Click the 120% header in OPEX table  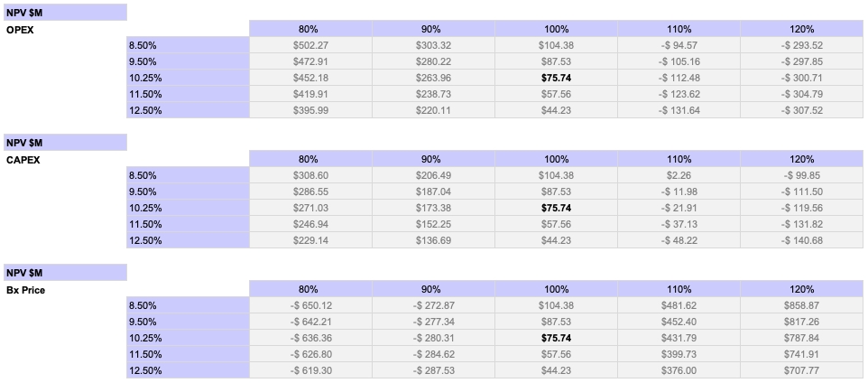tap(801, 29)
